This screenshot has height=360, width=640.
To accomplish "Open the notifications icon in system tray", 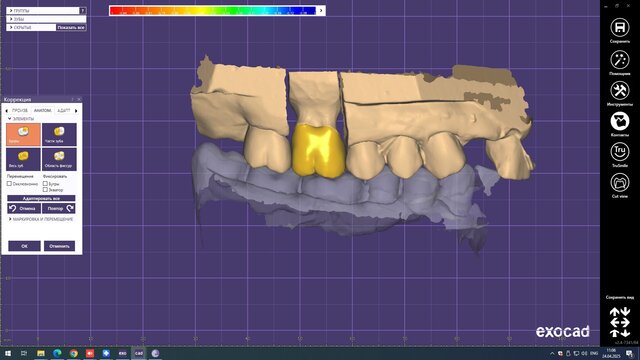I will pos(630,353).
